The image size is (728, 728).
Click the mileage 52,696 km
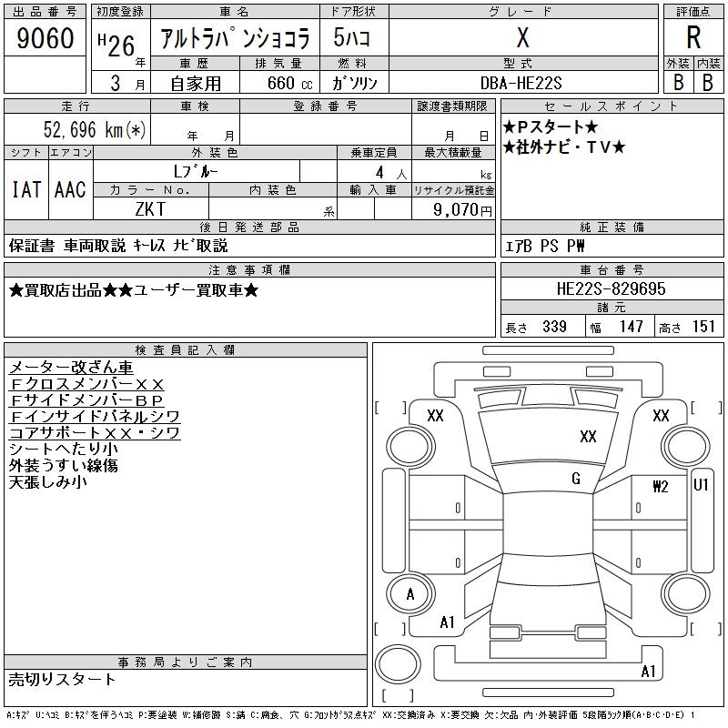pyautogui.click(x=95, y=129)
